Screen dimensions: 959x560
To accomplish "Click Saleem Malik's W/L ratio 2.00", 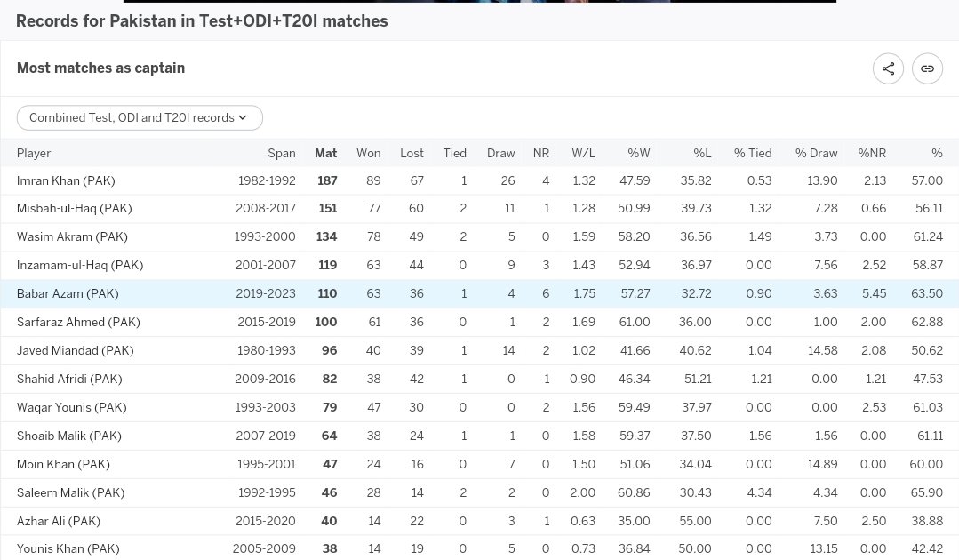I will [582, 492].
